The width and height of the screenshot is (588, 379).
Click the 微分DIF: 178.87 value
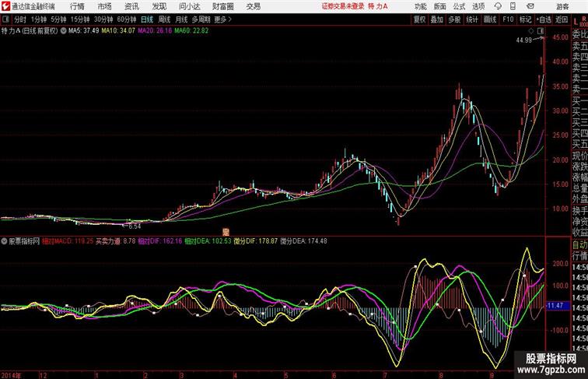point(256,241)
